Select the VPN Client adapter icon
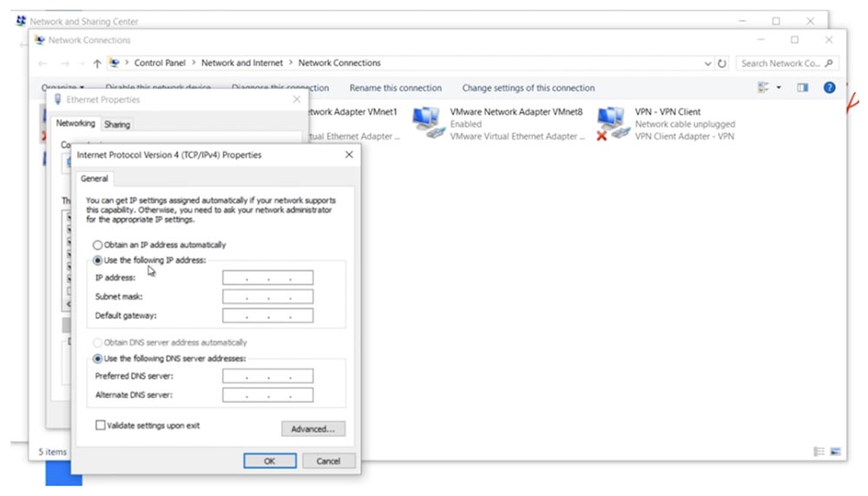868x496 pixels. [613, 123]
